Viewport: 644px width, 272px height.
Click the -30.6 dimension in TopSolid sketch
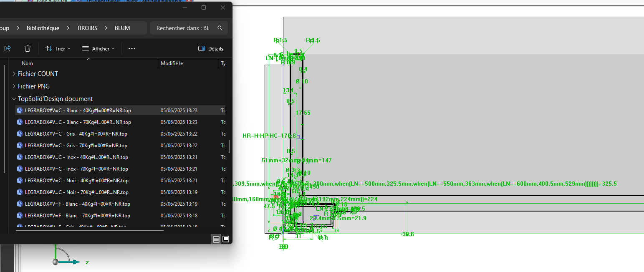click(x=407, y=234)
